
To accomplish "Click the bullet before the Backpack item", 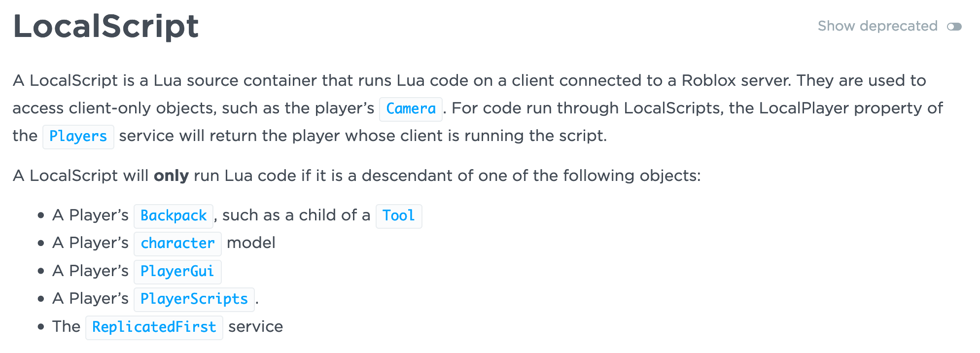I will (x=41, y=215).
